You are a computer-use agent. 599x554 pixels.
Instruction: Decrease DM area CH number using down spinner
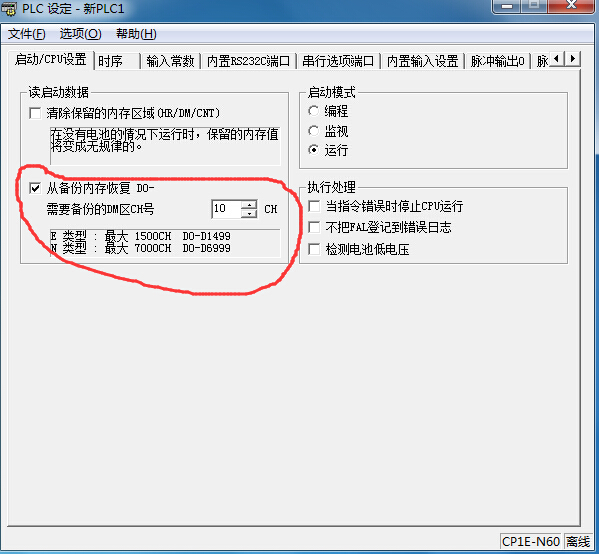click(249, 214)
